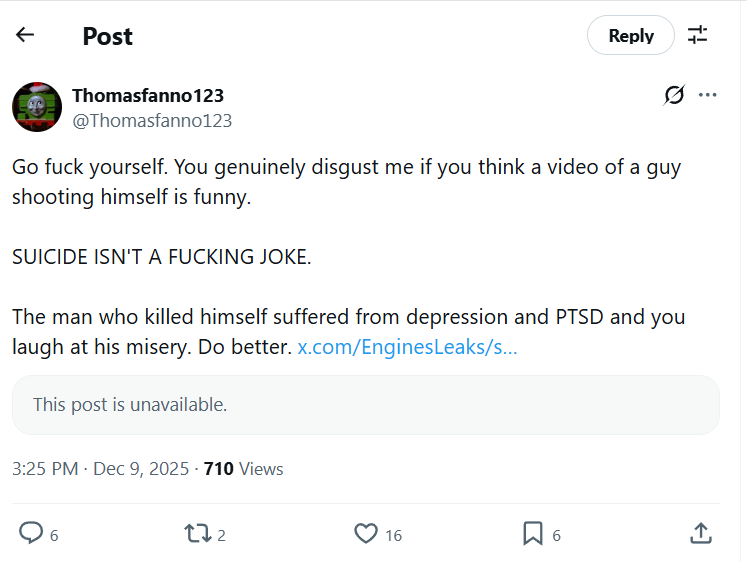Repost this post with the arrows icon
Image resolution: width=747 pixels, height=562 pixels.
pos(196,533)
